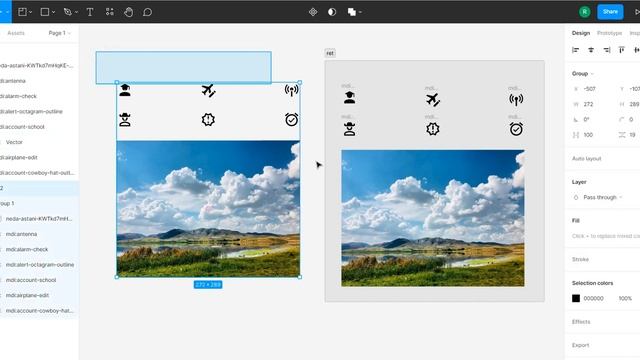The width and height of the screenshot is (640, 360).
Task: Select the Rectangle shape tool
Action: pyautogui.click(x=44, y=12)
